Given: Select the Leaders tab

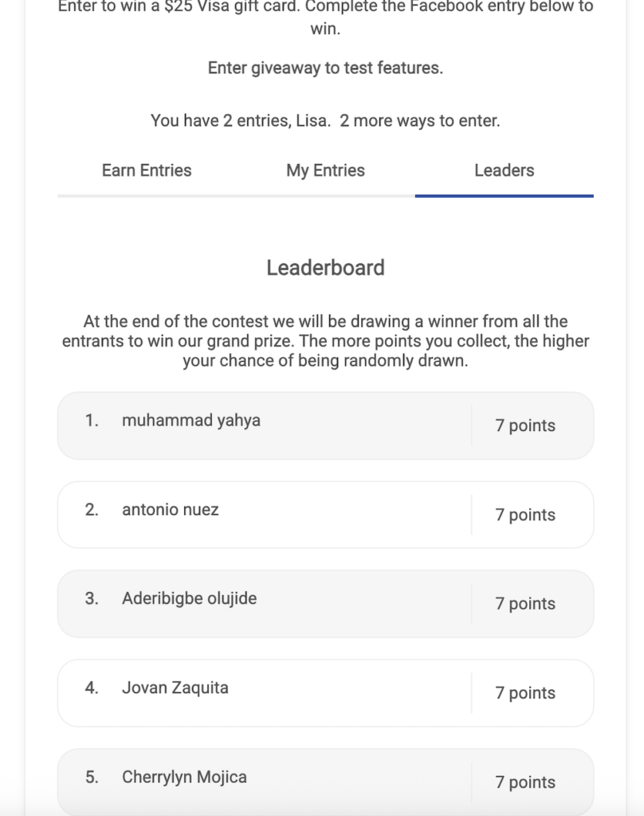Looking at the screenshot, I should [x=504, y=171].
